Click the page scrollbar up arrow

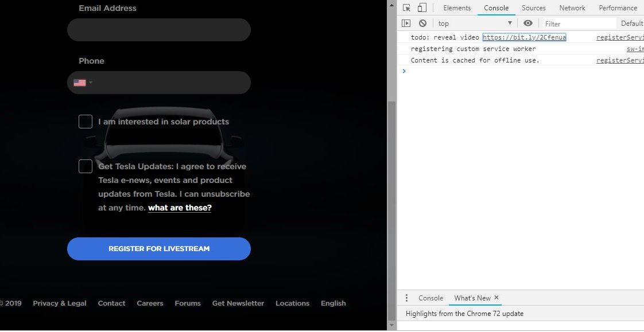pos(391,5)
